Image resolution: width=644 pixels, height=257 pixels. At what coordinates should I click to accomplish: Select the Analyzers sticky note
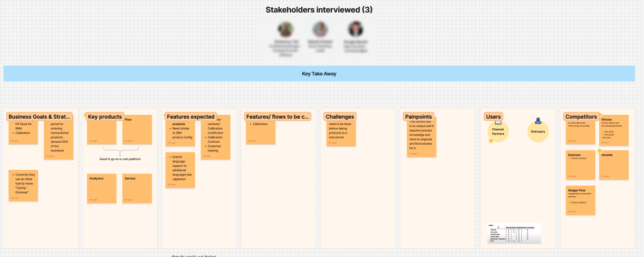tap(102, 189)
